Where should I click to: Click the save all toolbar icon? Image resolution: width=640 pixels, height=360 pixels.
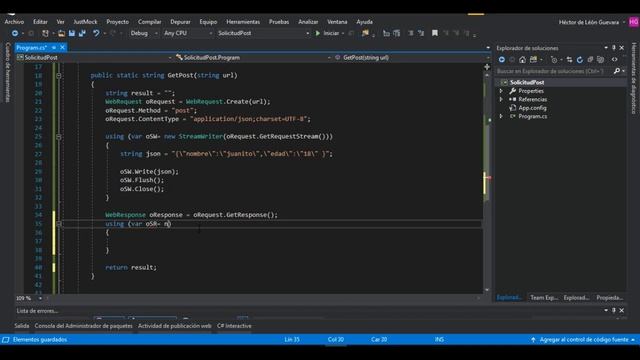[82, 33]
